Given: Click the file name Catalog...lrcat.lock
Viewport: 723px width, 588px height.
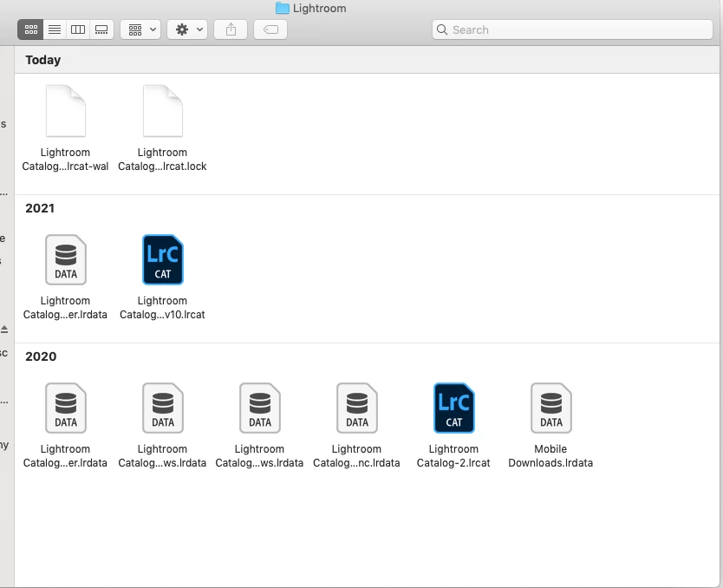Looking at the screenshot, I should pyautogui.click(x=162, y=159).
